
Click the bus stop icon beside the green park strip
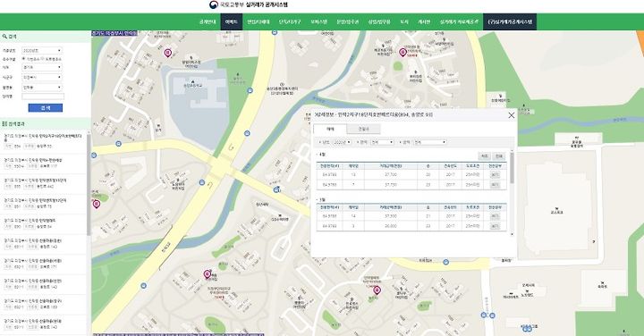[x=250, y=90]
